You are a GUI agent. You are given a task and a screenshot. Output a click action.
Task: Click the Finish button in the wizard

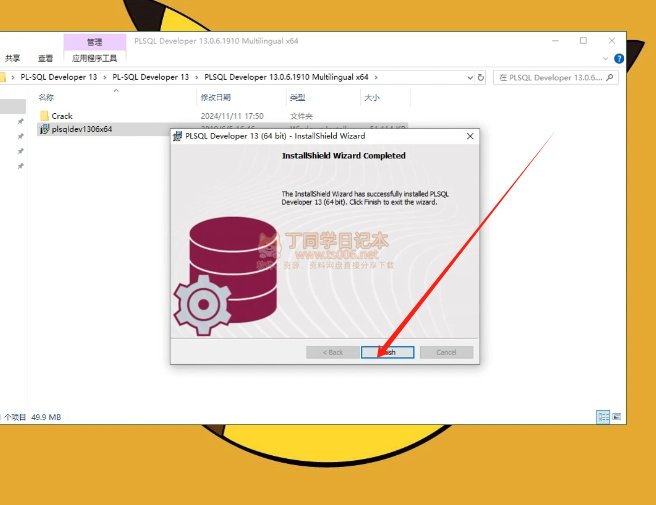coord(387,352)
